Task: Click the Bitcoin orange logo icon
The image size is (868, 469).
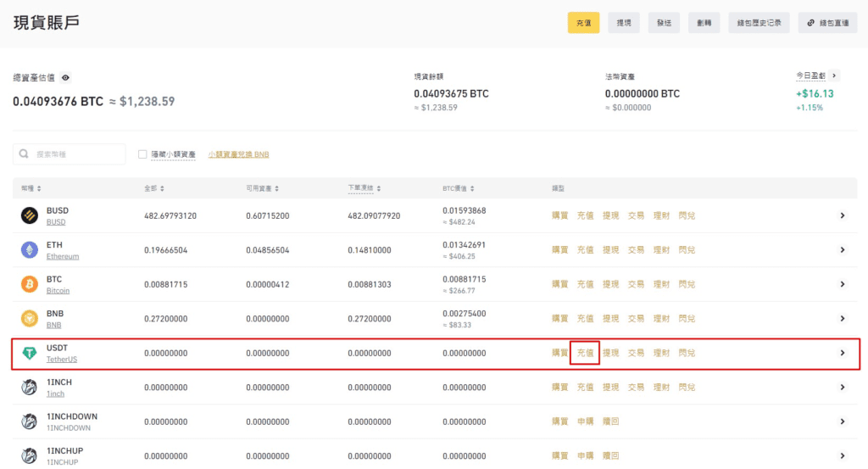Action: [30, 284]
